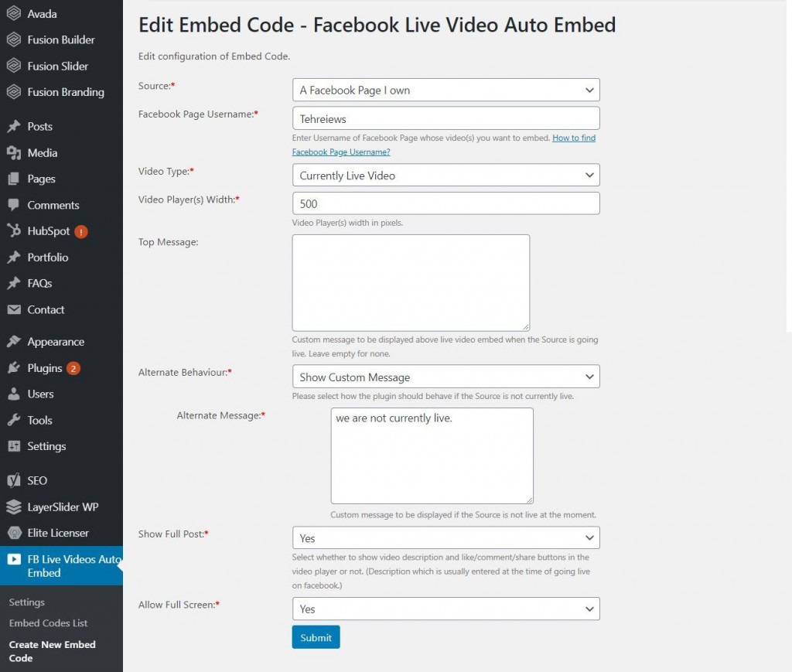Open the Pages menu item
Image resolution: width=792 pixels, height=672 pixels.
coord(42,179)
